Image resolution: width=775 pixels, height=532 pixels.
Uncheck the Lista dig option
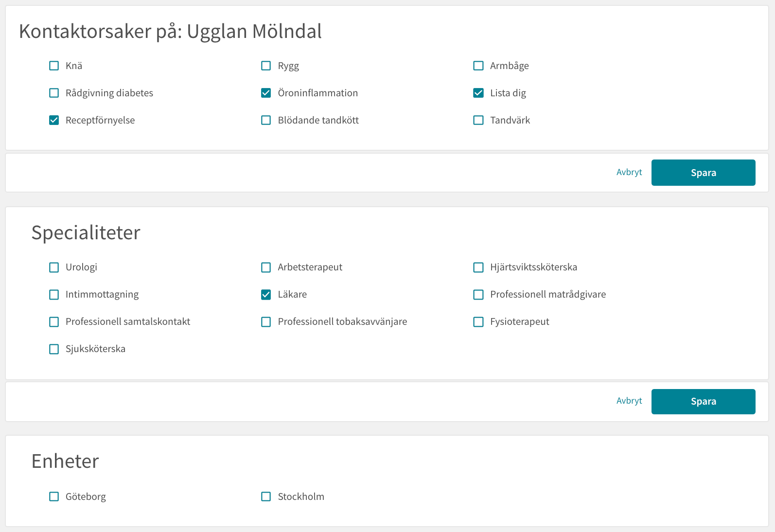tap(478, 93)
